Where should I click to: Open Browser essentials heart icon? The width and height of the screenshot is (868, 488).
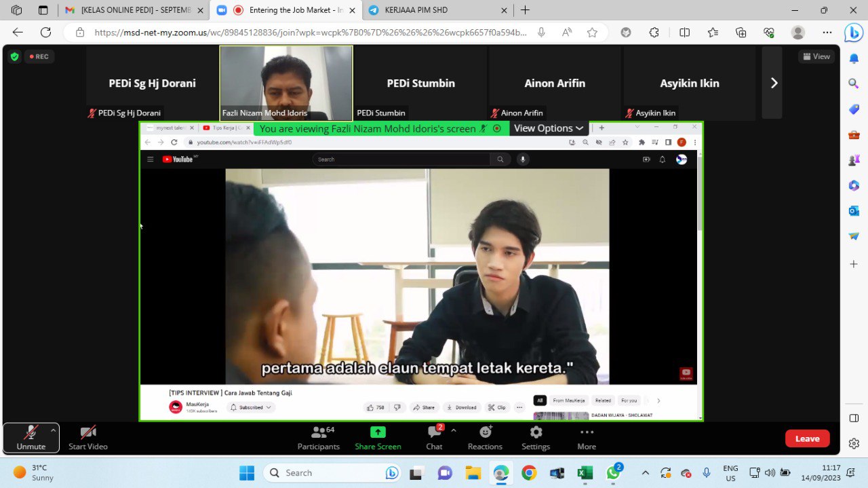(769, 32)
